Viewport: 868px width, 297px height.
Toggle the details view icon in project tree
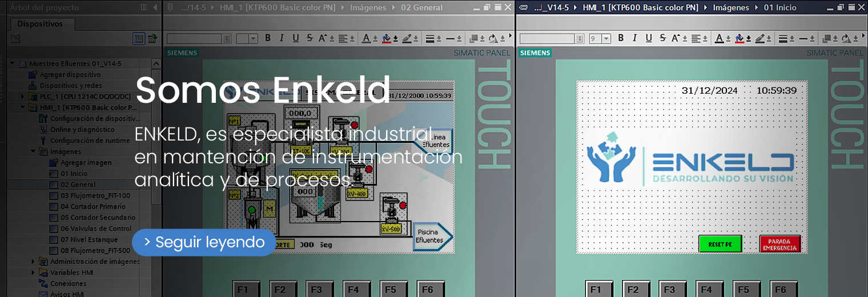click(139, 38)
